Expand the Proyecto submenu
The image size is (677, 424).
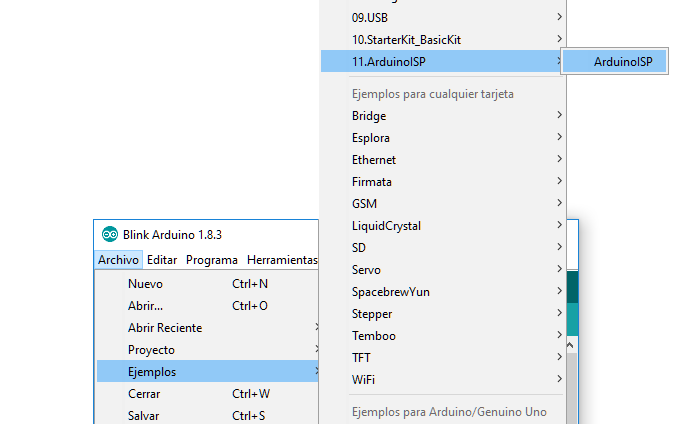click(152, 350)
